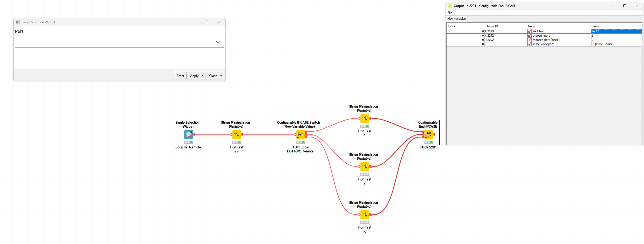Image resolution: width=644 pixels, height=244 pixels.
Task: Click the Name column header
Action: pos(559,26)
